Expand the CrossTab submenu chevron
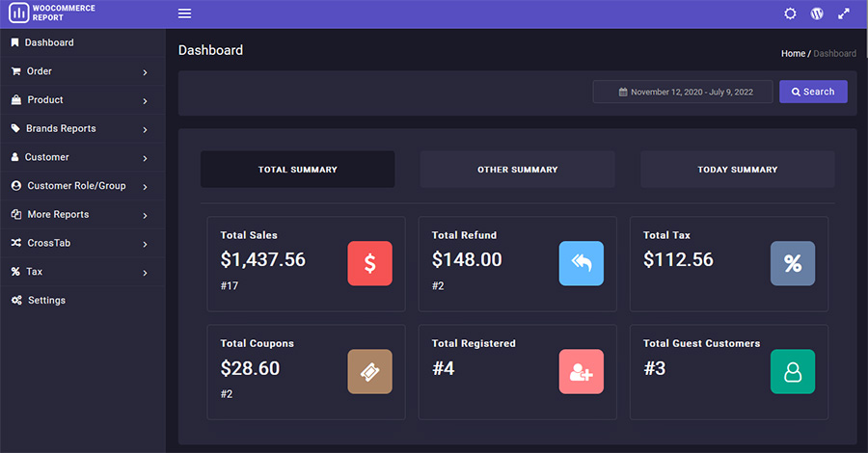868x453 pixels. click(x=145, y=245)
